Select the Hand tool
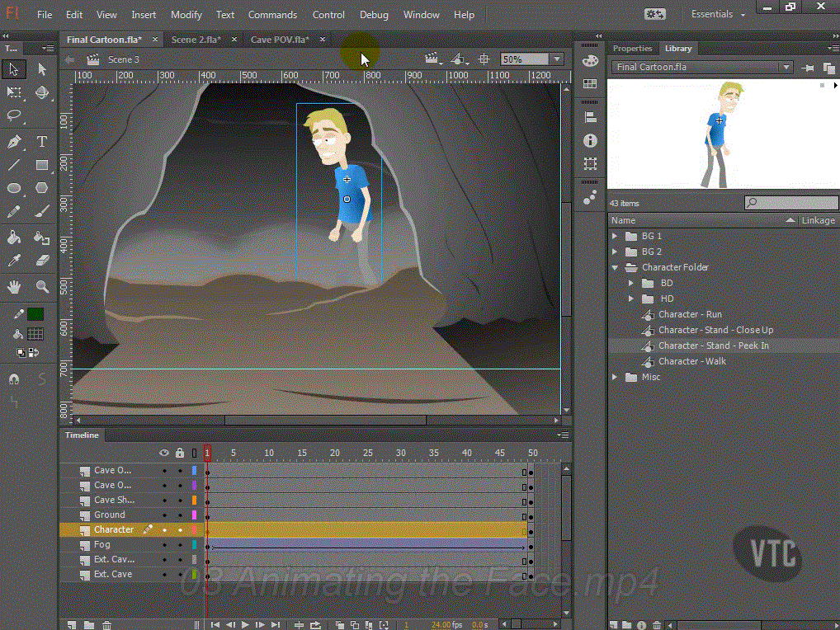The image size is (840, 630). 14,287
